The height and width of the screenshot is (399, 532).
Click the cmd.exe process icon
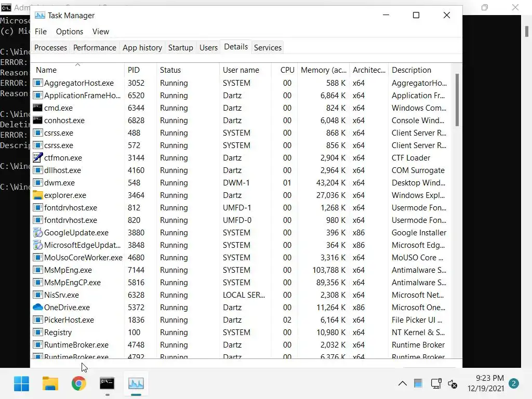[37, 108]
